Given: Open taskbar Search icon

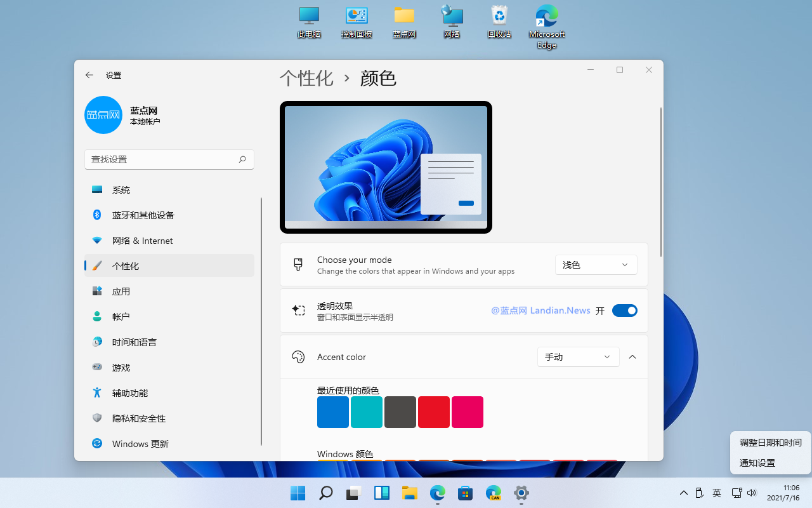Looking at the screenshot, I should click(325, 493).
